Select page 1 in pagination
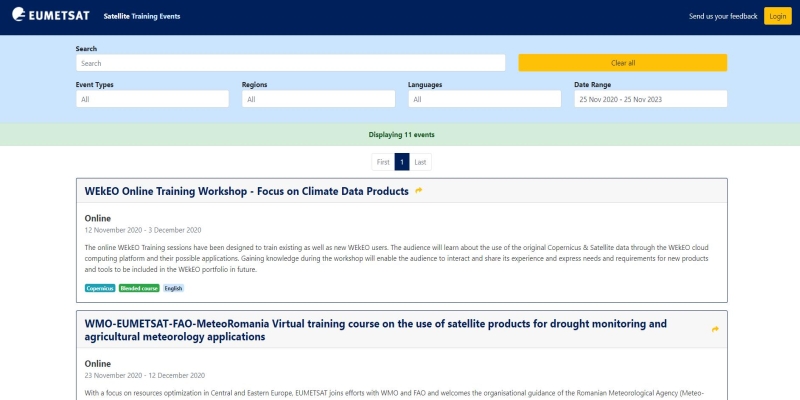This screenshot has height=400, width=800. [402, 162]
